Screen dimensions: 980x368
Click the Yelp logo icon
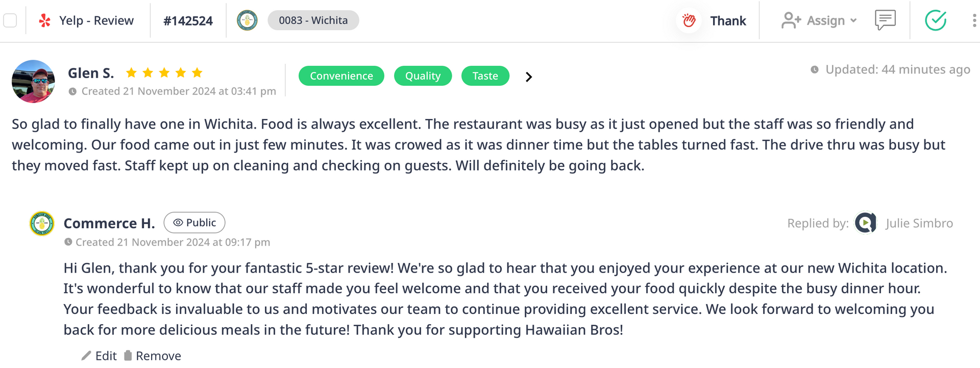45,20
